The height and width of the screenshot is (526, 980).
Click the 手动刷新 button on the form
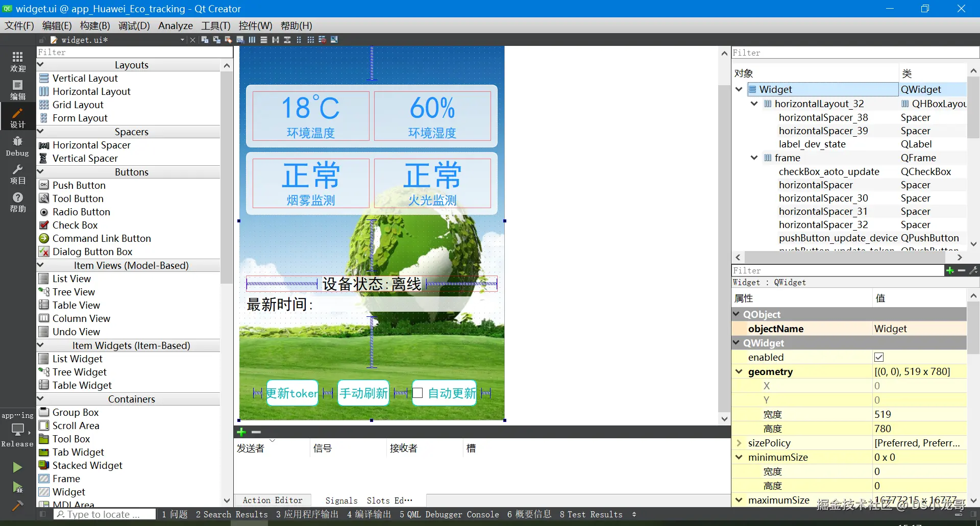pyautogui.click(x=363, y=393)
